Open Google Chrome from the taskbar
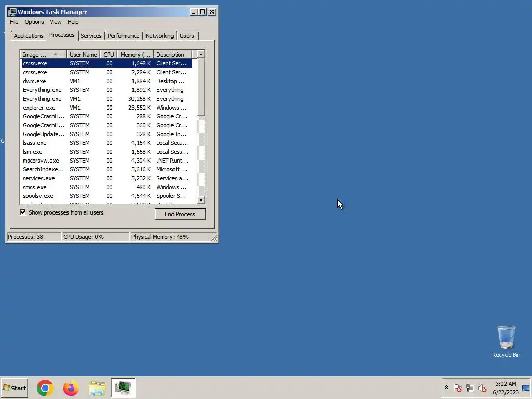Viewport: 532px width, 399px height. [x=45, y=388]
